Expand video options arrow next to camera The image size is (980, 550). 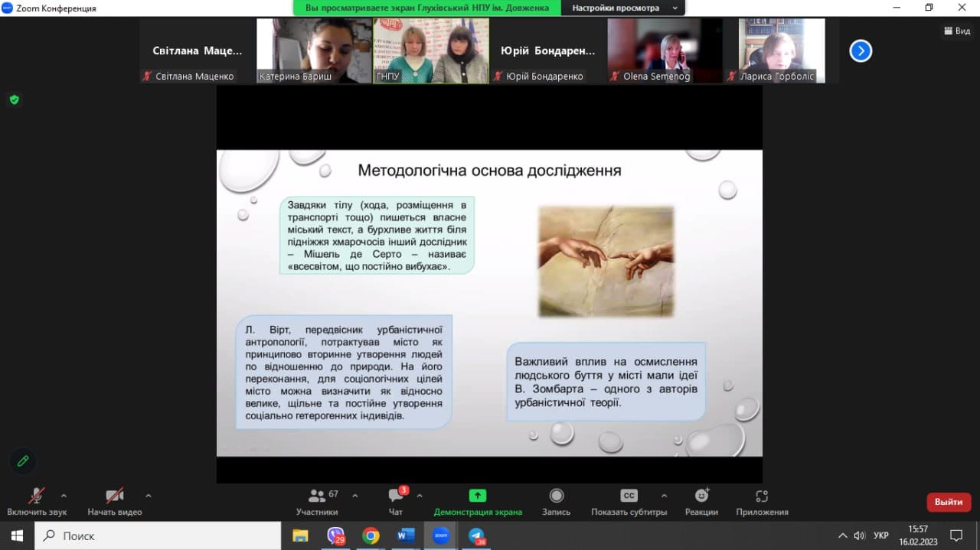click(x=149, y=495)
